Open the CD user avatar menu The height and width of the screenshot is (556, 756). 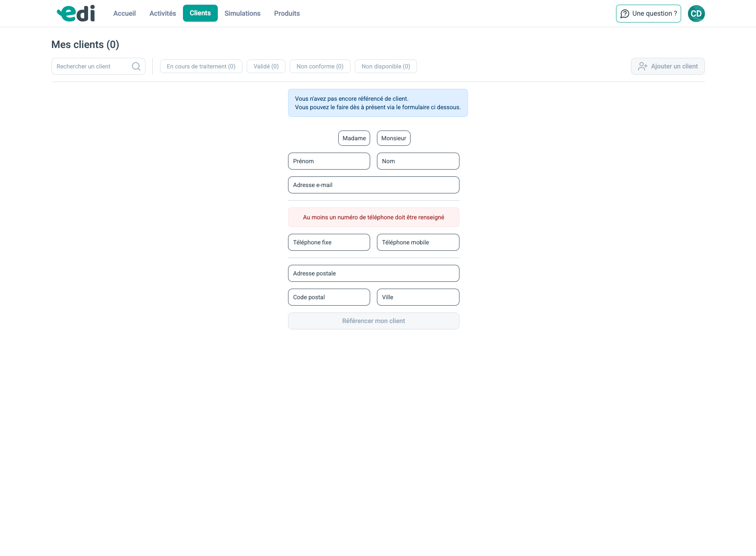coord(696,14)
